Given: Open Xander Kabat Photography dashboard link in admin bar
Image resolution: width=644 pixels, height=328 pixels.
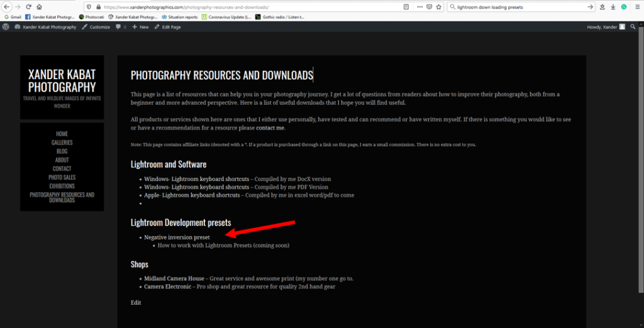Looking at the screenshot, I should 45,26.
